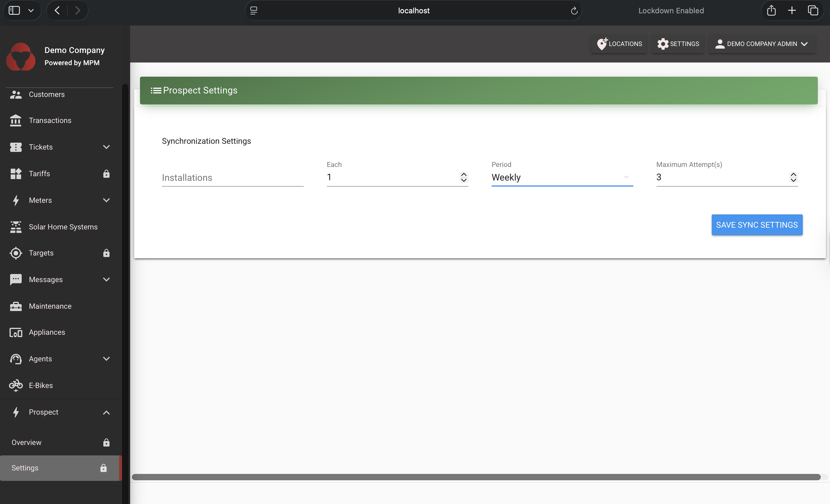Click the lock icon beside Overview
Image resolution: width=830 pixels, height=504 pixels.
click(x=106, y=443)
